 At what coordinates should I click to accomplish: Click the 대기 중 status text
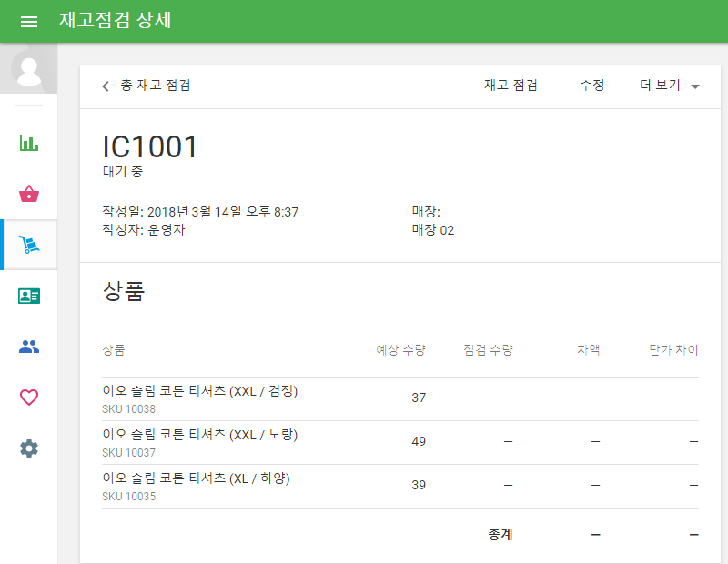click(123, 171)
